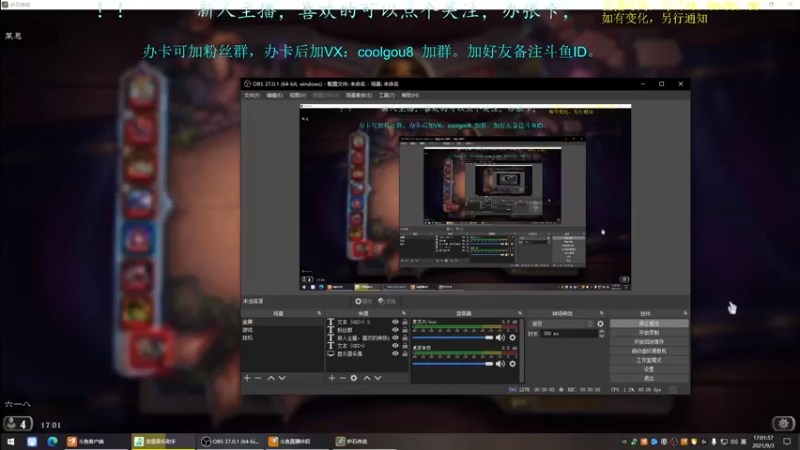The image size is (800, 450).
Task: Open the 帮助(H) menu
Action: pyautogui.click(x=410, y=95)
